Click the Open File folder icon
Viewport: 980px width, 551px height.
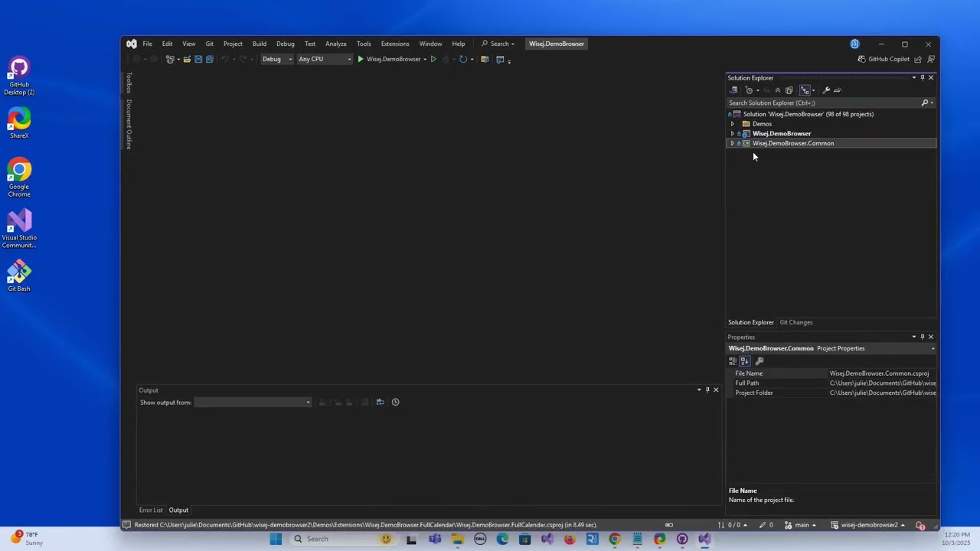(187, 59)
